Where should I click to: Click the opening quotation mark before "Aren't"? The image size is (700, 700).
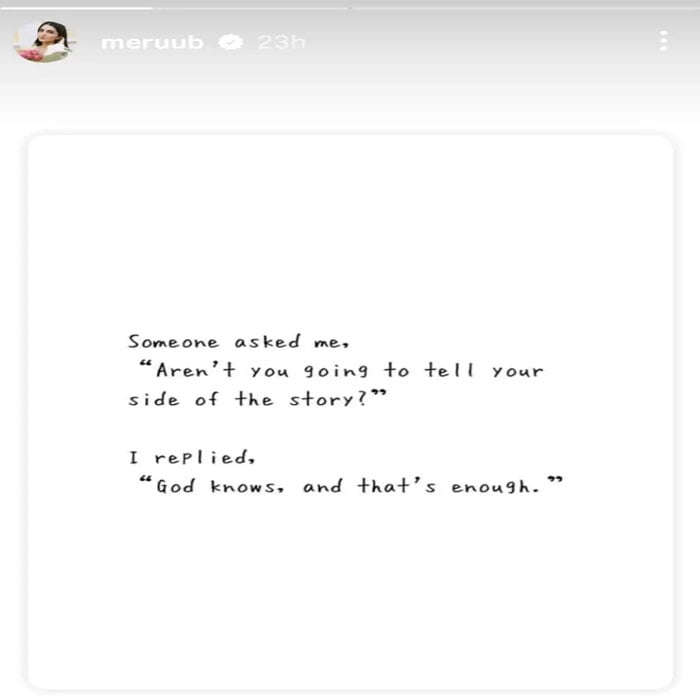[x=146, y=365]
